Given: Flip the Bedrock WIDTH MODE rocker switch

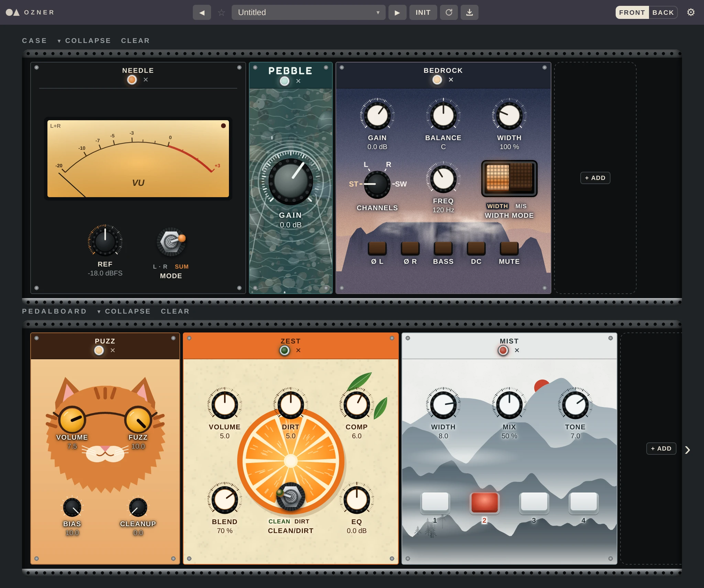Looking at the screenshot, I should (x=509, y=179).
